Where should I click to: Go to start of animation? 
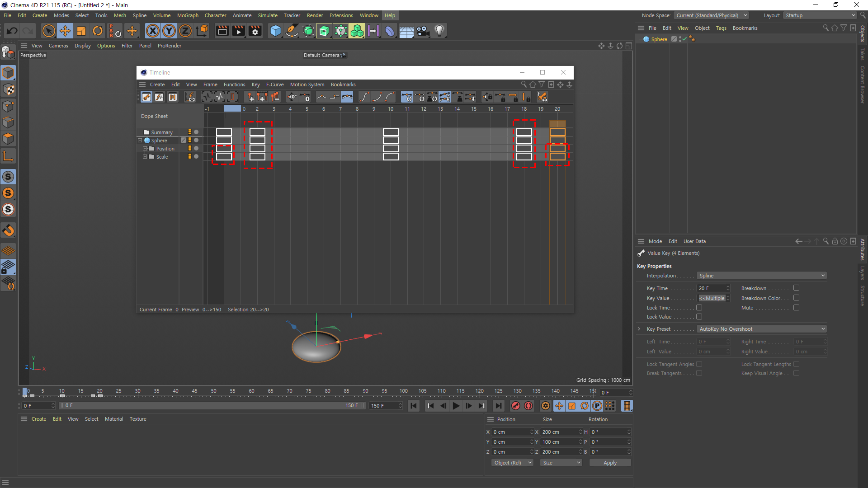(x=414, y=406)
